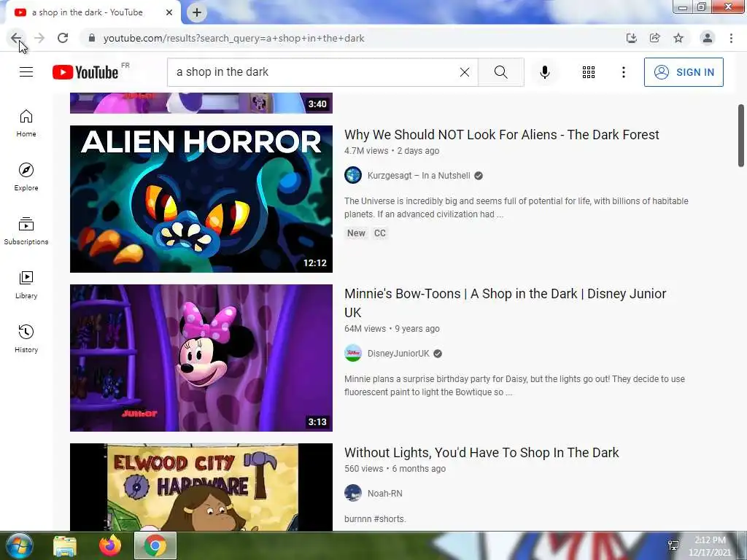Select the 'a shop in the dark - YouTube' tab
Screen dimensions: 747x560
pos(93,12)
